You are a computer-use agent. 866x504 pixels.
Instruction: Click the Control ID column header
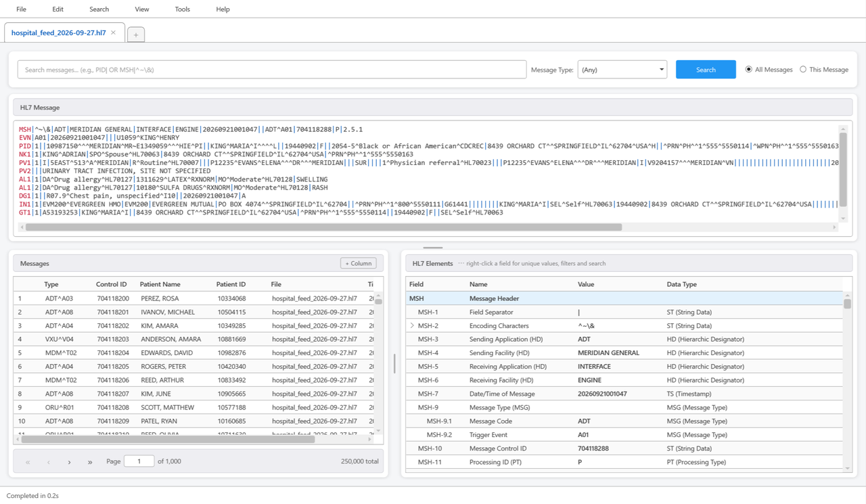(x=111, y=284)
